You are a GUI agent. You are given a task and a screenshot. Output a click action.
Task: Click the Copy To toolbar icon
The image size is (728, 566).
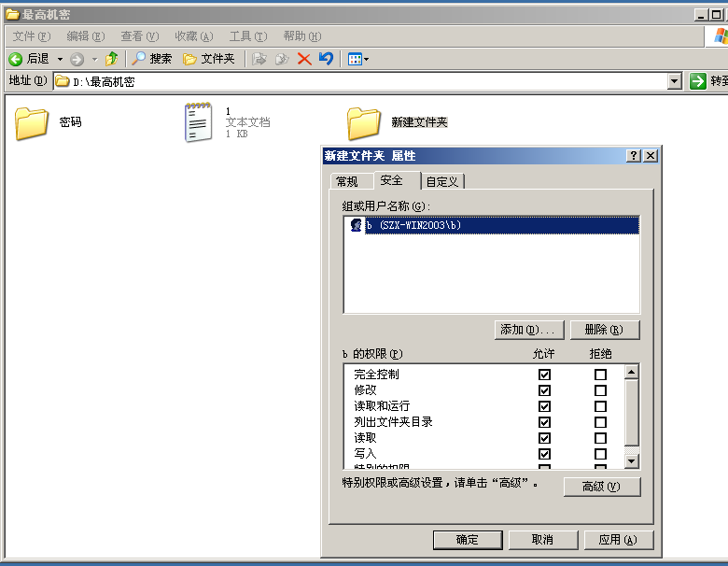[x=282, y=59]
